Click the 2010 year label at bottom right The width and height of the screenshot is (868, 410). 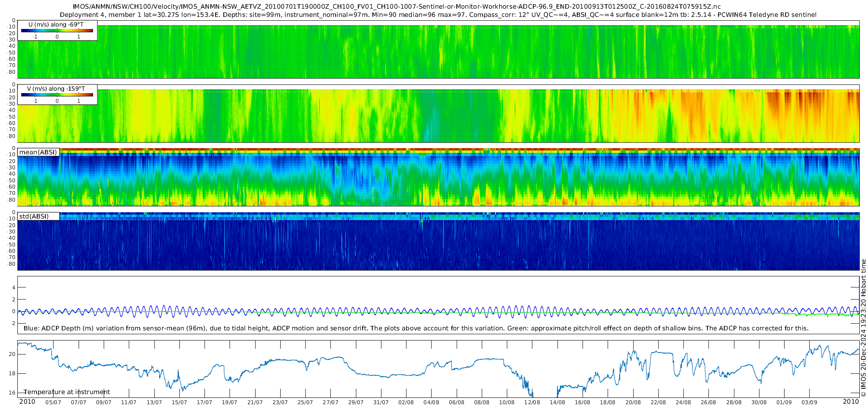[851, 402]
